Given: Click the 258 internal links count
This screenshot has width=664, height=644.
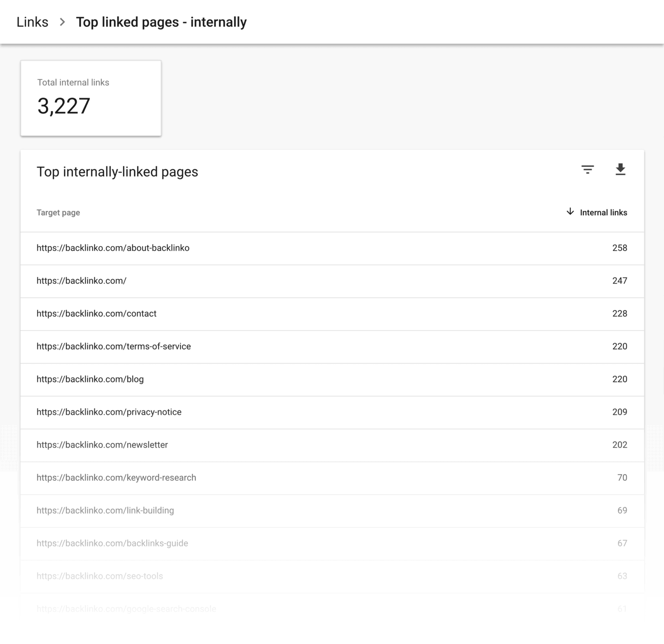Looking at the screenshot, I should (619, 248).
